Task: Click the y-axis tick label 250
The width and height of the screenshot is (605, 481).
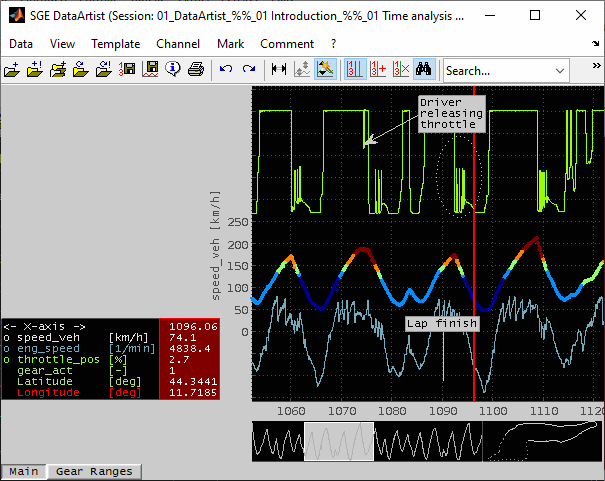Action: click(238, 222)
